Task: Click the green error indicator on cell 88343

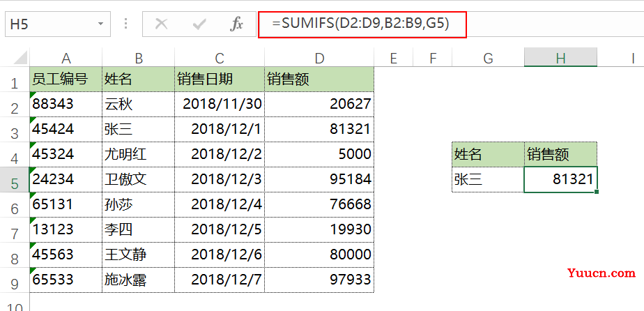Action: [x=32, y=95]
